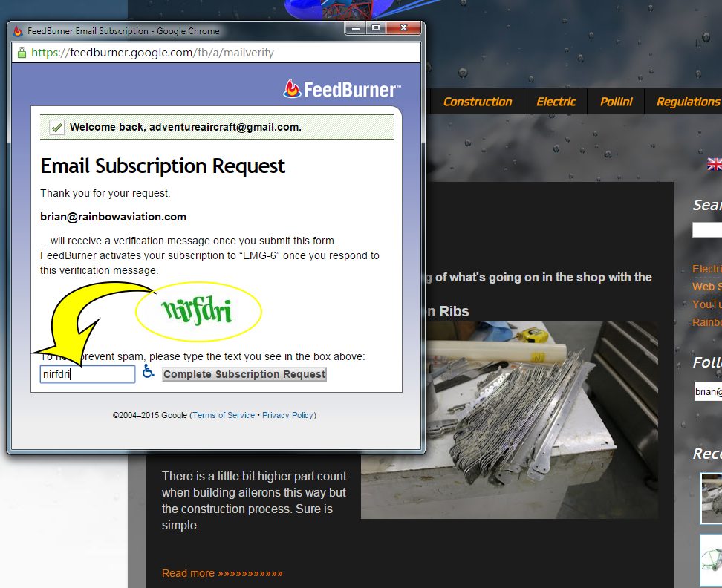Click the sidebar email field containing brian@

(x=708, y=391)
